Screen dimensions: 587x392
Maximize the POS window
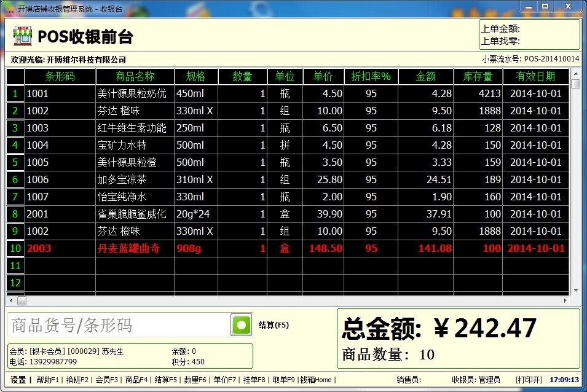point(545,6)
